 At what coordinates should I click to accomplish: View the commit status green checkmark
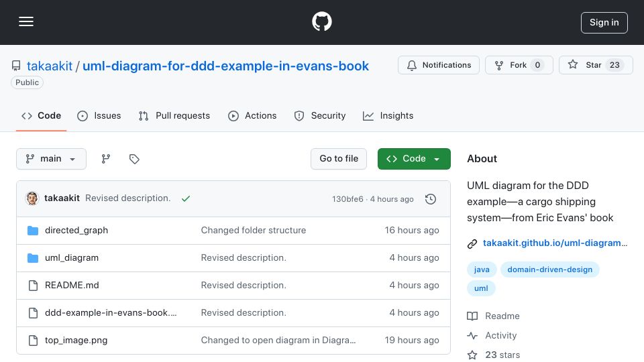186,198
